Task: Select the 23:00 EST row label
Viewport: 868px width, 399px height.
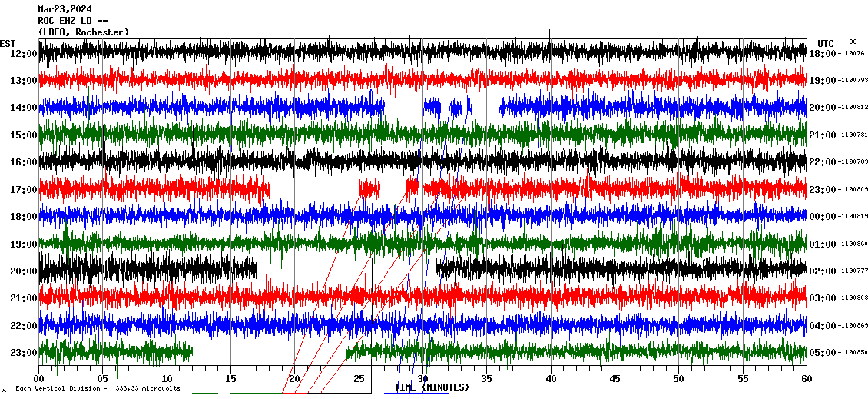Action: 23,353
